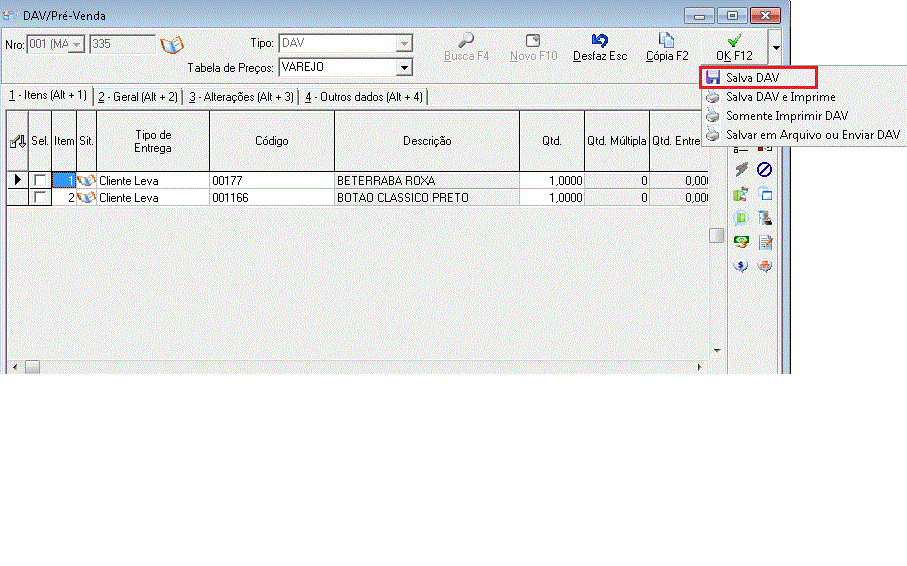
Task: Click the blue prohibited circle icon in sidebar
Action: click(765, 170)
